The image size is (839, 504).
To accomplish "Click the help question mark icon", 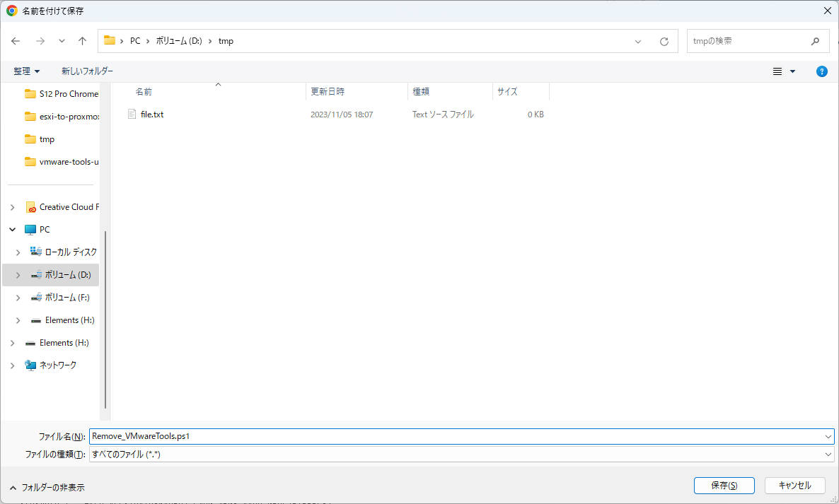I will tap(821, 71).
